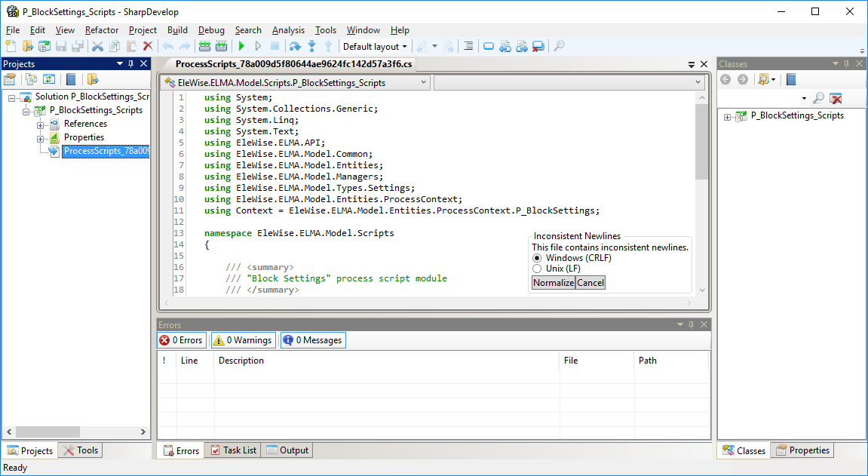Click the New File toolbar icon
Viewport: 868px width, 476px height.
11,47
